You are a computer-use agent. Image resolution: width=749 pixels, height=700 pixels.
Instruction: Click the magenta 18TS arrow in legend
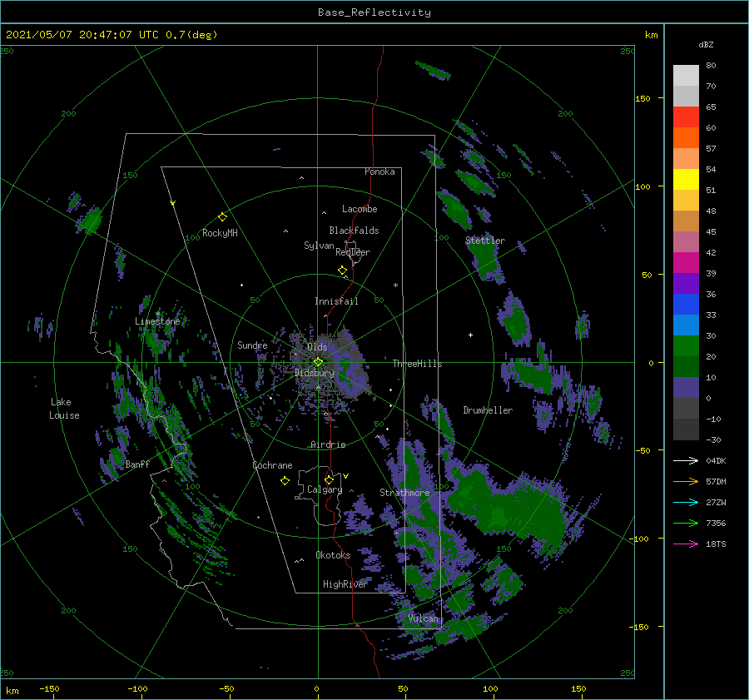click(x=686, y=544)
